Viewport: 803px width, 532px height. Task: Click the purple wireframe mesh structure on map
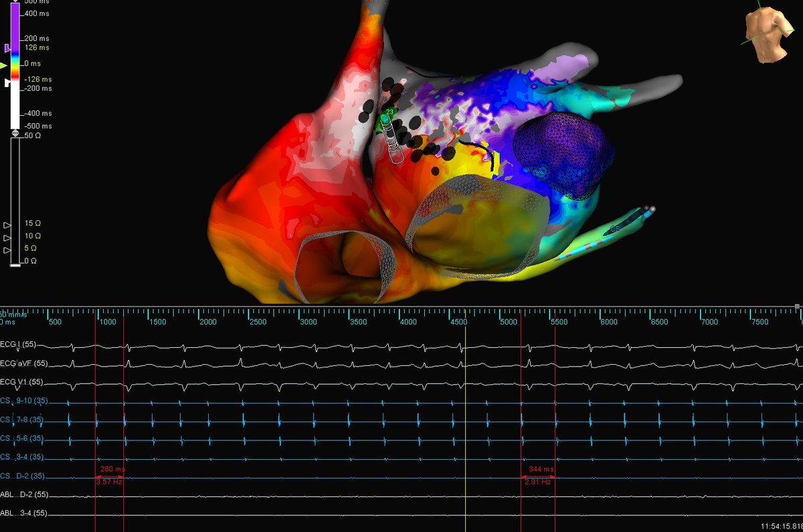(x=563, y=157)
